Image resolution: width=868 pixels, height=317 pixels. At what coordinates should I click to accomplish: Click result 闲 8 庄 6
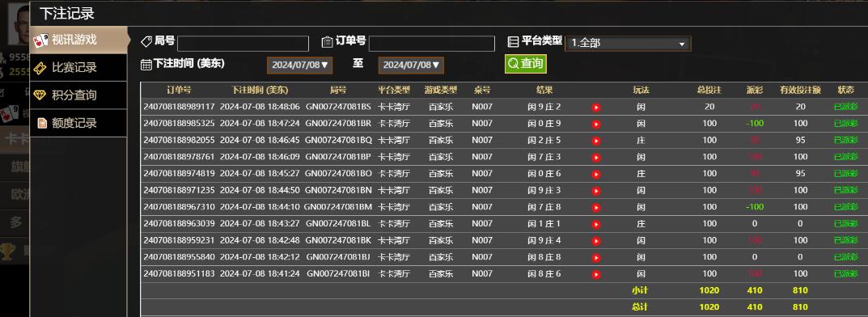point(544,273)
